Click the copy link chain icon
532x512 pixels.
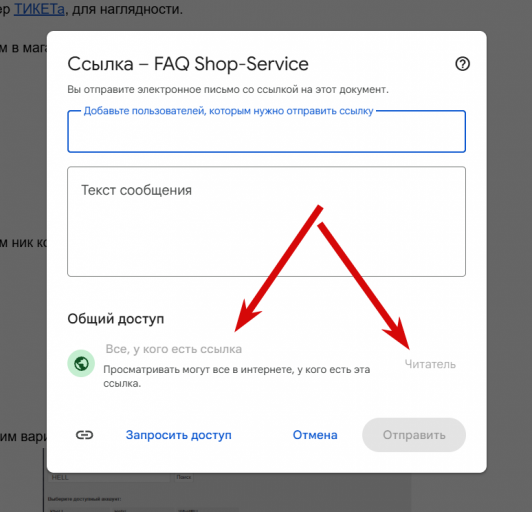(84, 435)
